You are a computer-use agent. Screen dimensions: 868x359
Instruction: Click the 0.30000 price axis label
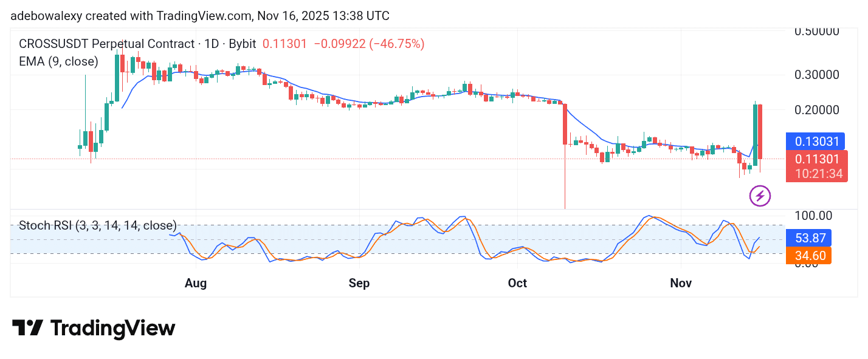coord(817,75)
